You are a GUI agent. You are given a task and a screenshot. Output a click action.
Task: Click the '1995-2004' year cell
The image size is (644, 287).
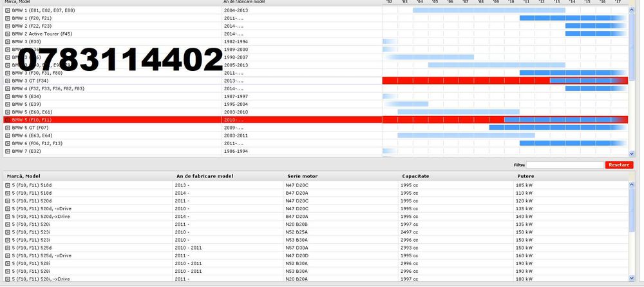click(236, 104)
